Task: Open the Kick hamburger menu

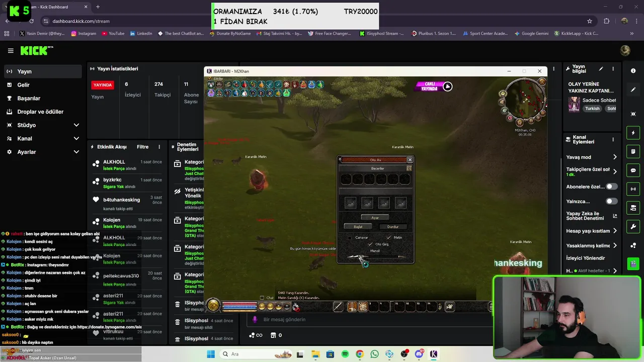Action: coord(11,51)
